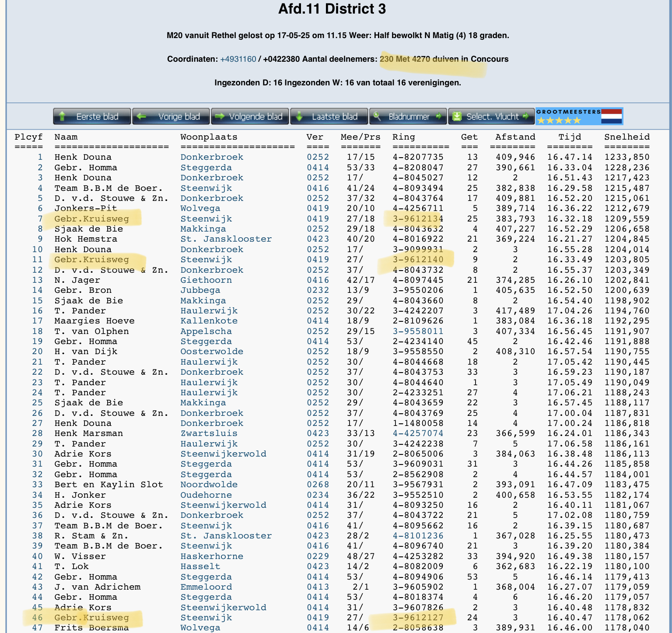Viewport: 672px width, 633px height.
Task: Open Jubbega link for Gebr. Bron
Action: [200, 290]
